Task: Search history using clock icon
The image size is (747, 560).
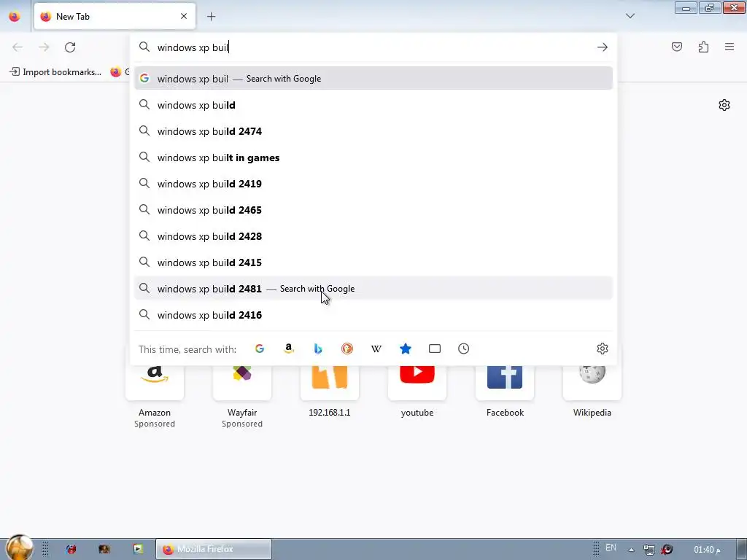Action: tap(463, 349)
